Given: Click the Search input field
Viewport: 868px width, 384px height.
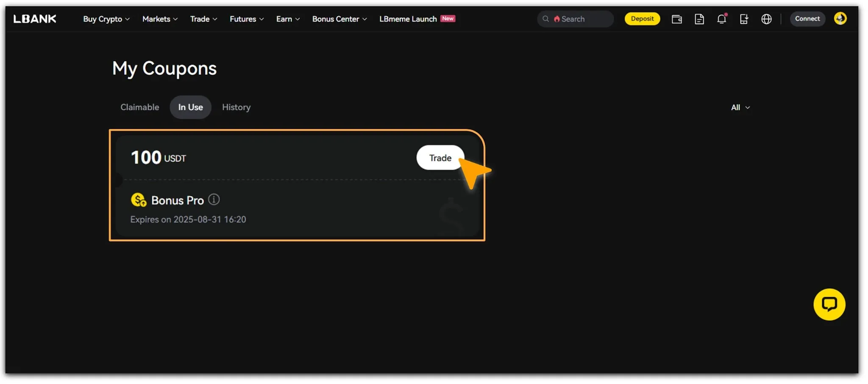Looking at the screenshot, I should click(575, 19).
